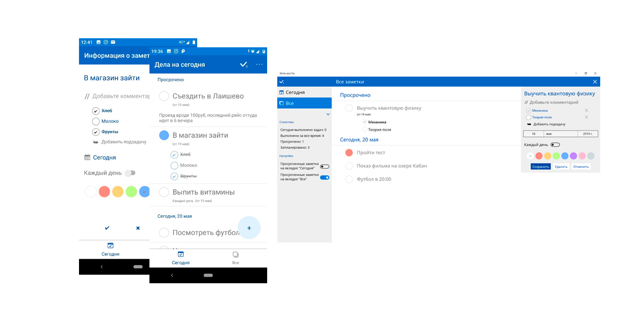Enable overdue notes on the Сегодня tab toggle
Viewport: 644px width, 322px height.
click(325, 167)
